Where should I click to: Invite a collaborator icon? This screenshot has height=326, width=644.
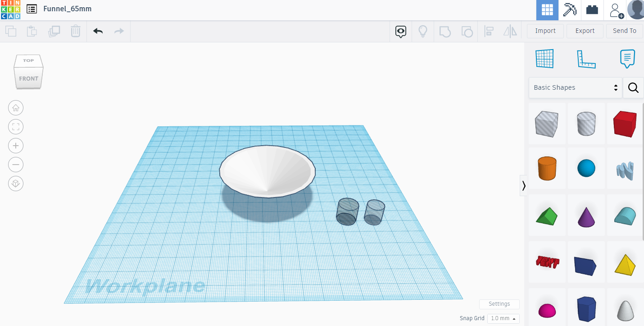[616, 10]
